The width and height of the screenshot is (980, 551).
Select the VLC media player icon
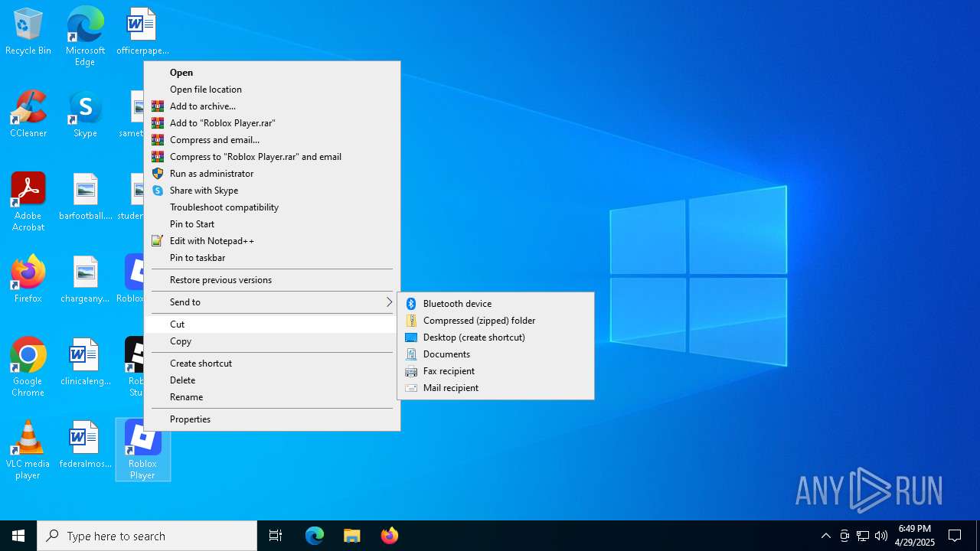28,450
